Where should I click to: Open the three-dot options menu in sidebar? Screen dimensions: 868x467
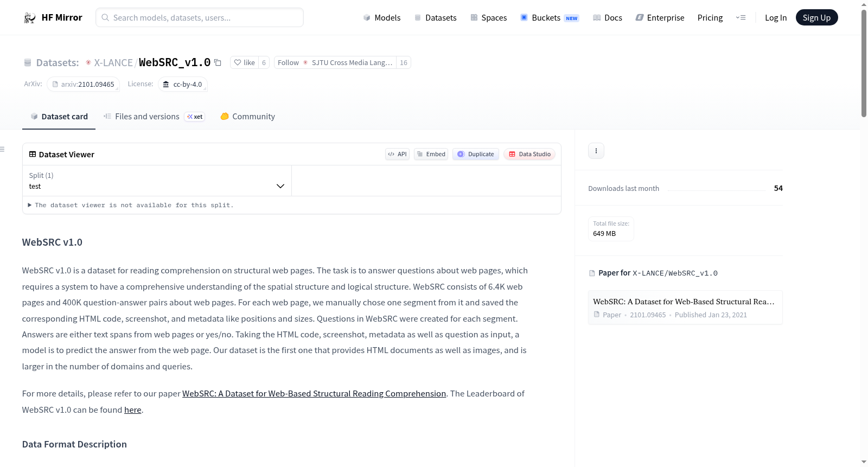click(596, 151)
